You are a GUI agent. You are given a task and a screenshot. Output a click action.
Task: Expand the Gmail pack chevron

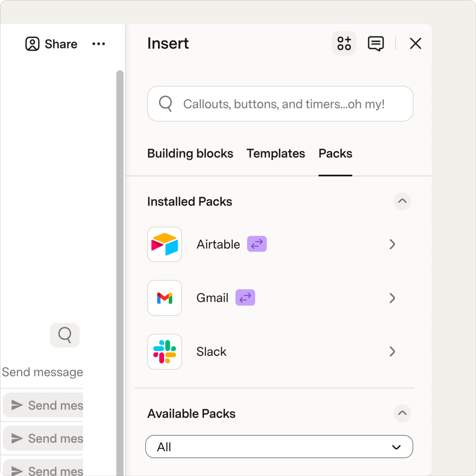click(x=392, y=298)
